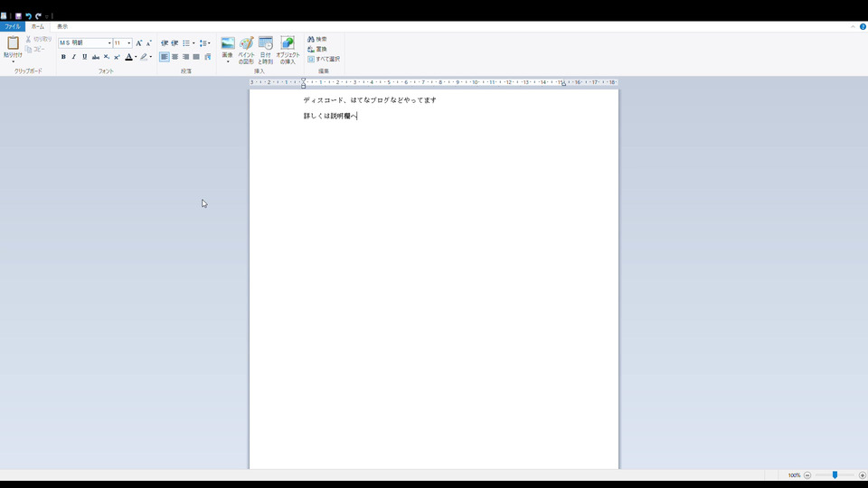Viewport: 868px width, 488px height.
Task: Open the paragraph settings icon
Action: click(208, 57)
